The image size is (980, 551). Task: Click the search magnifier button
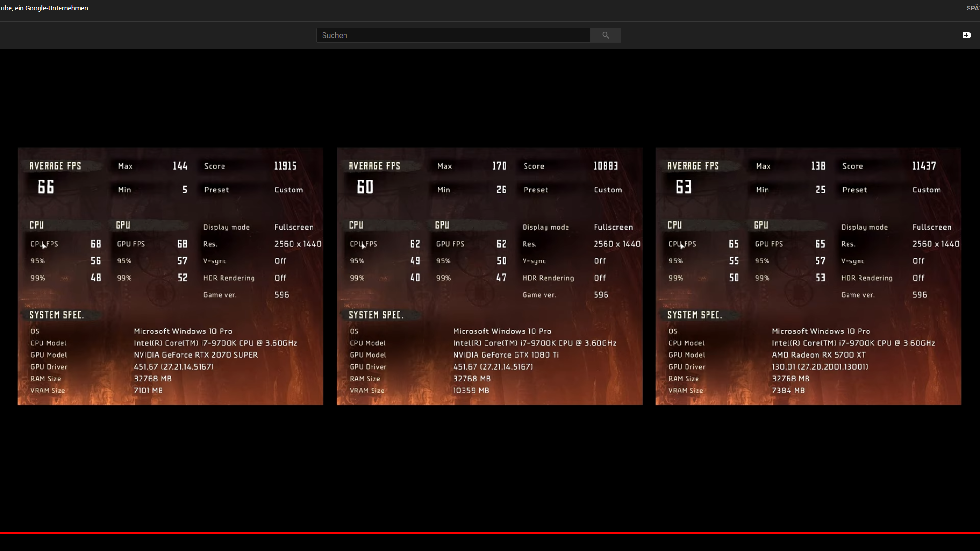click(606, 35)
